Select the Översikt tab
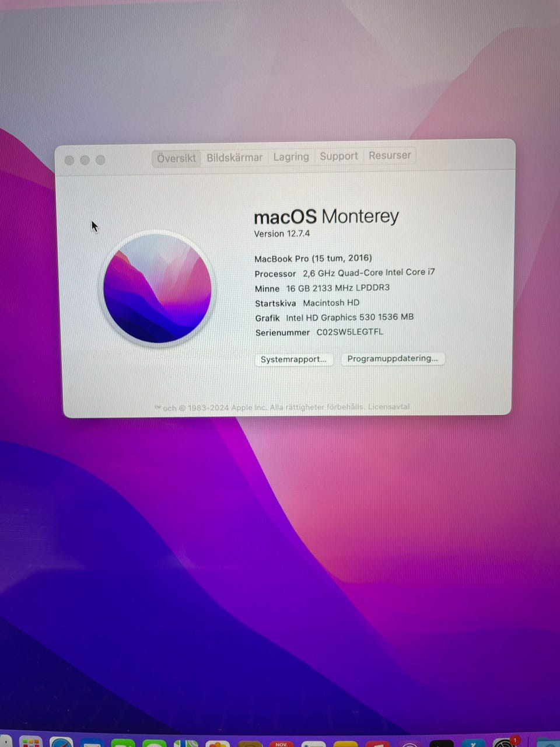This screenshot has height=747, width=560. [x=176, y=158]
